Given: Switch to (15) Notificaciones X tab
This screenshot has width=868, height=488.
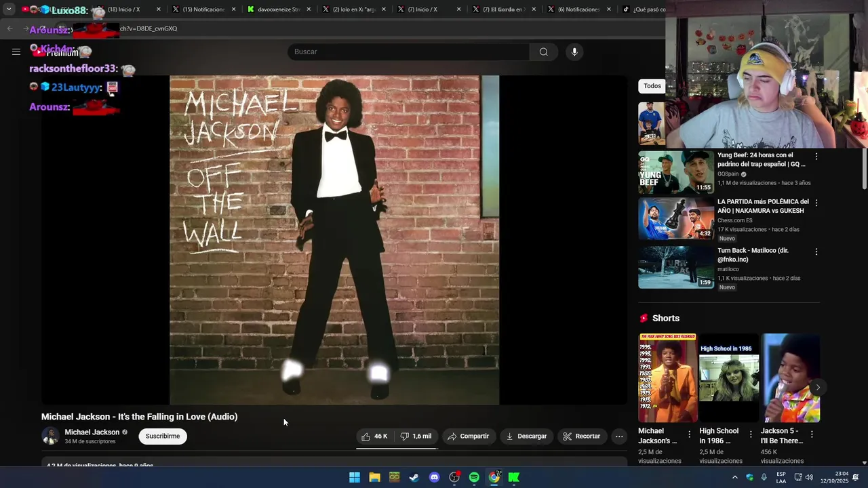Looking at the screenshot, I should 203,9.
